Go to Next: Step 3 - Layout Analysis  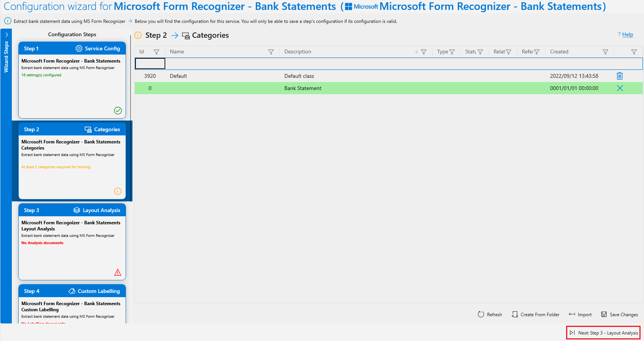click(604, 333)
